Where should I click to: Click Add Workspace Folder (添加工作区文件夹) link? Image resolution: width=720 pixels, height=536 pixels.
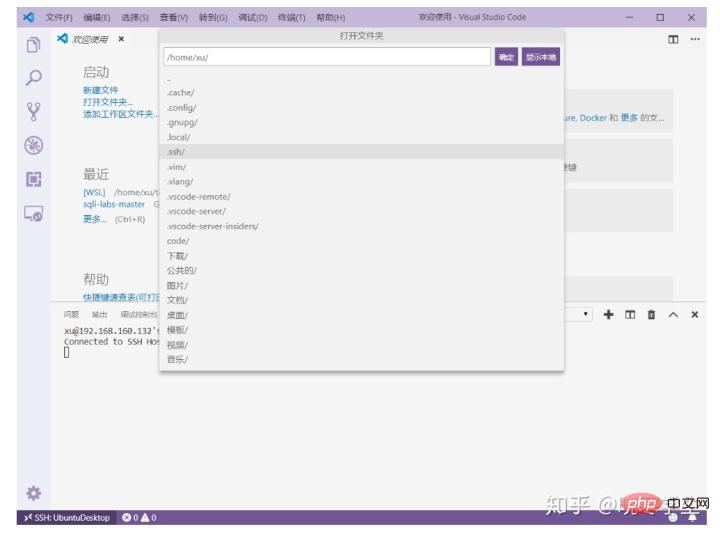pyautogui.click(x=121, y=114)
